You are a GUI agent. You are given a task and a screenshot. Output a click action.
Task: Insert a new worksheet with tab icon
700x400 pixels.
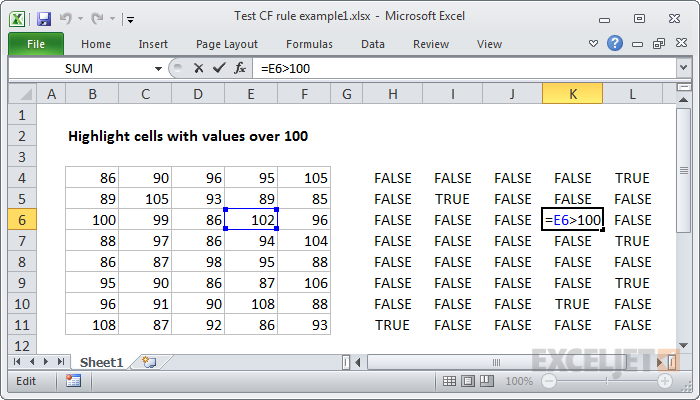pos(149,362)
